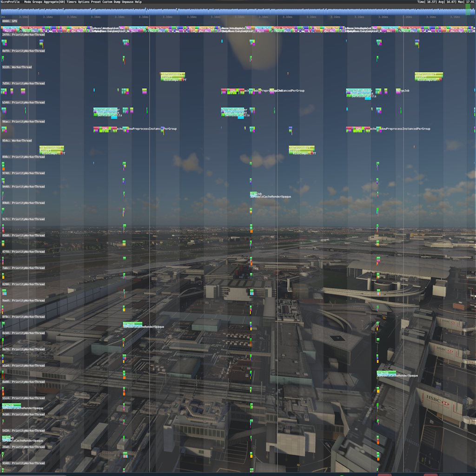This screenshot has height=476, width=476.
Task: Click the 47f0: PriorityWorkerThread label
Action: tap(23, 251)
